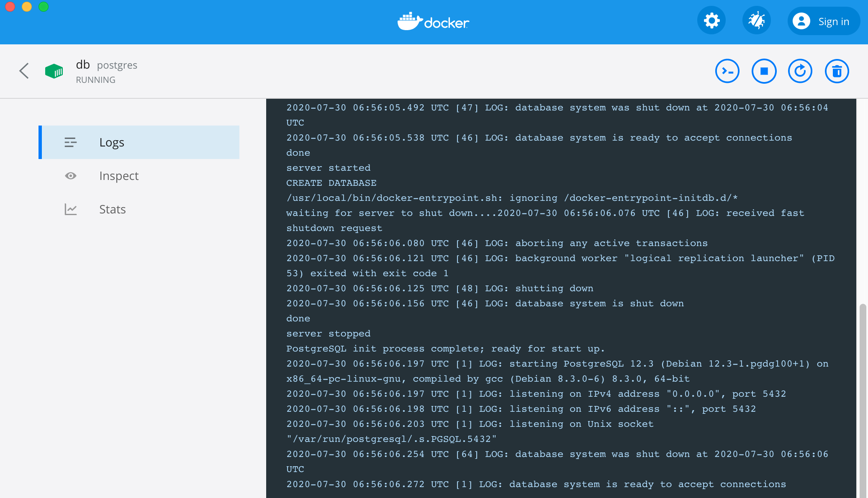Screen dimensions: 868x498
Task: Click the Sign in button
Action: point(823,21)
